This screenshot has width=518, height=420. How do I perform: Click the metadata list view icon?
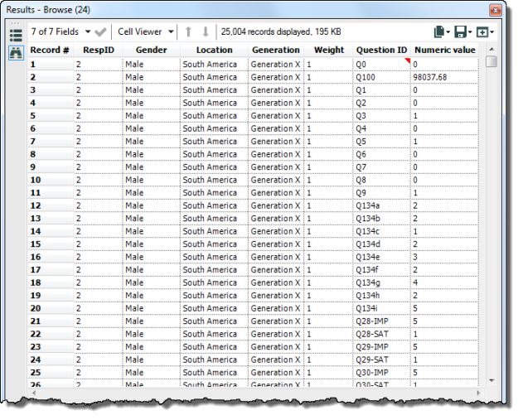[x=16, y=36]
